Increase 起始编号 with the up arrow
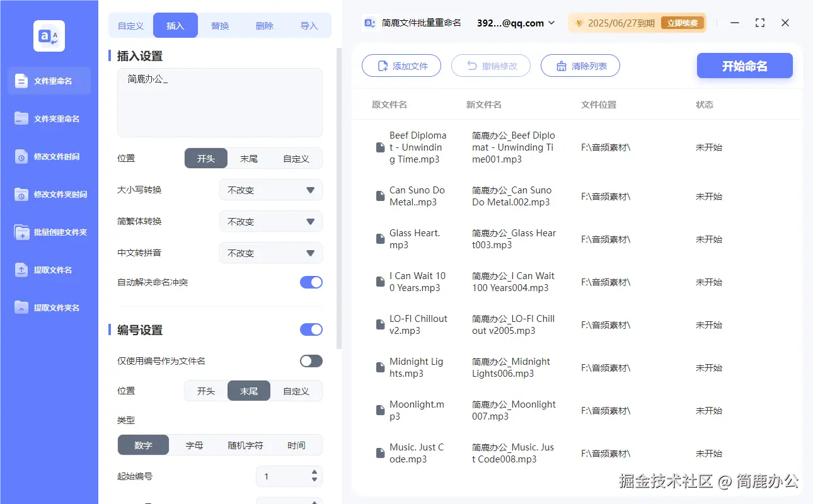This screenshot has width=813, height=504. [x=313, y=473]
